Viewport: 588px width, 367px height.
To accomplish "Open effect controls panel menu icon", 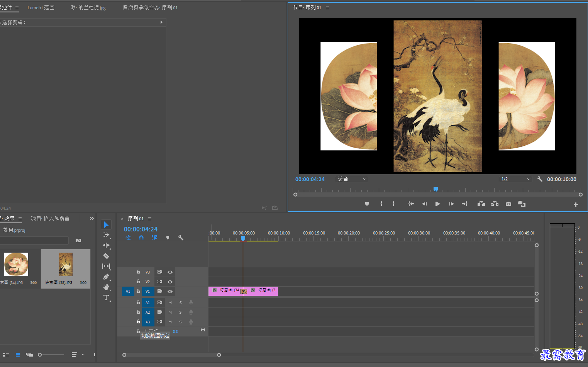I will tap(17, 8).
